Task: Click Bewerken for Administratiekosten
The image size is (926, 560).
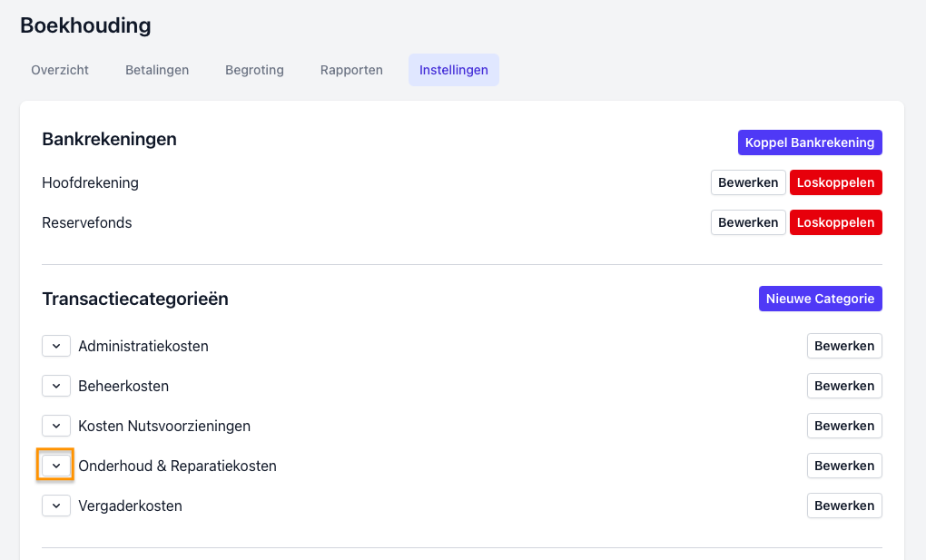Action: (844, 346)
